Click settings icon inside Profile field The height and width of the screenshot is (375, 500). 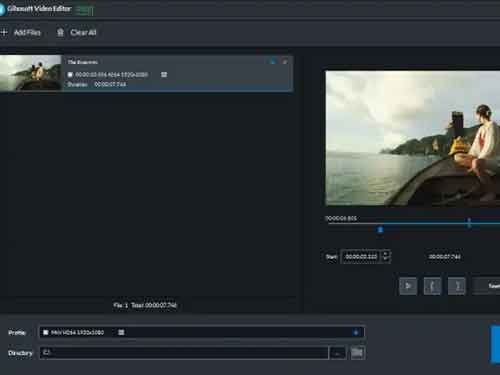coord(121,332)
